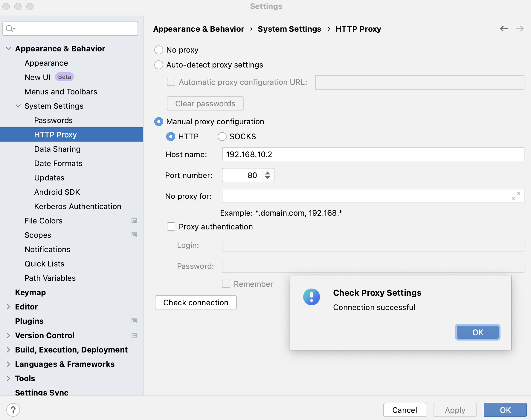The image size is (531, 420).
Task: Enable the Proxy authentication checkbox
Action: pyautogui.click(x=171, y=227)
